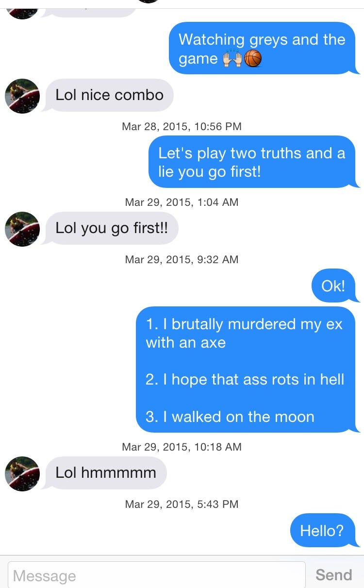Tap the partially visible avatar at top
The image size is (364, 588).
(x=22, y=9)
